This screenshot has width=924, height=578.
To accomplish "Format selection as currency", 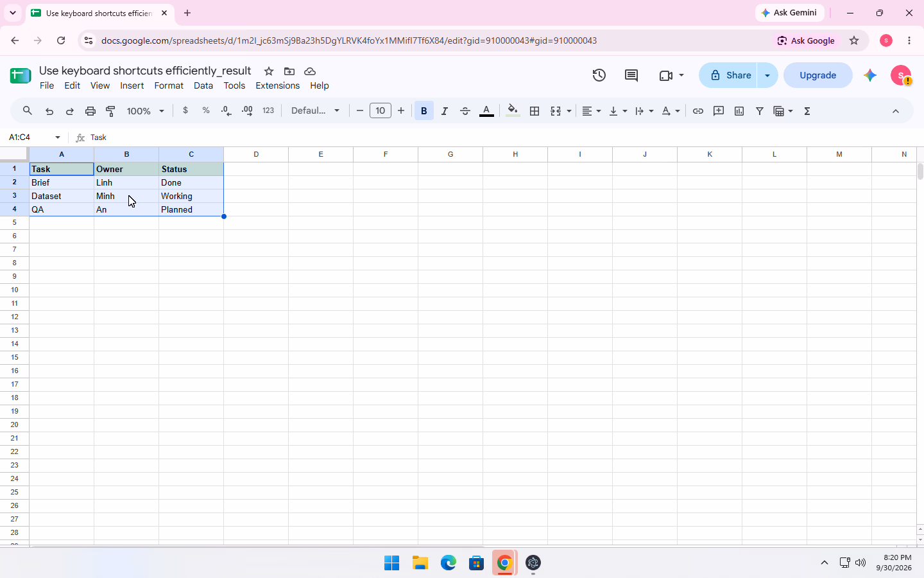I will click(x=185, y=110).
